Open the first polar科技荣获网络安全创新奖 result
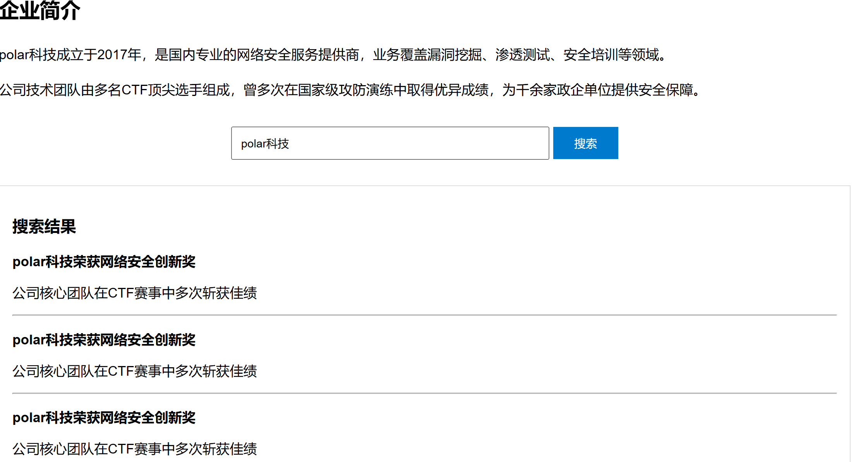The width and height of the screenshot is (868, 462). (104, 262)
